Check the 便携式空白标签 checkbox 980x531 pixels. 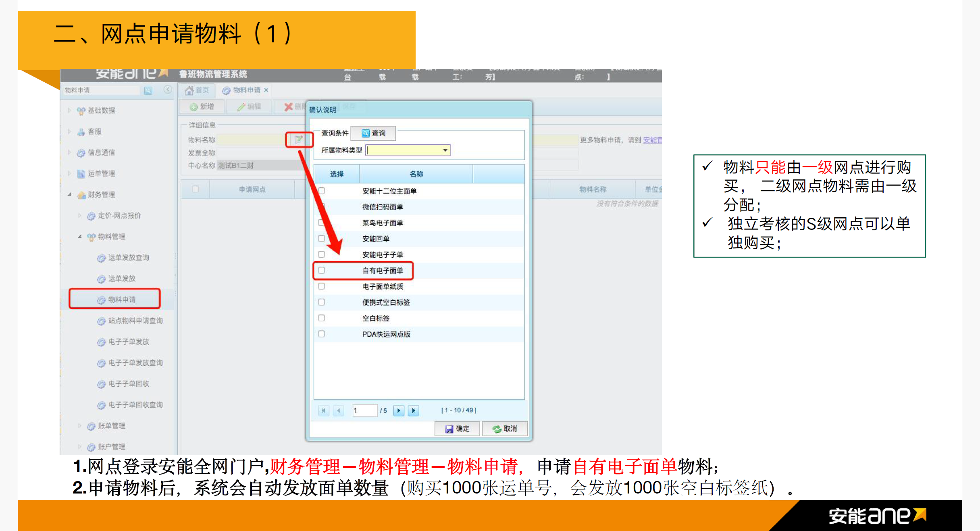click(322, 302)
